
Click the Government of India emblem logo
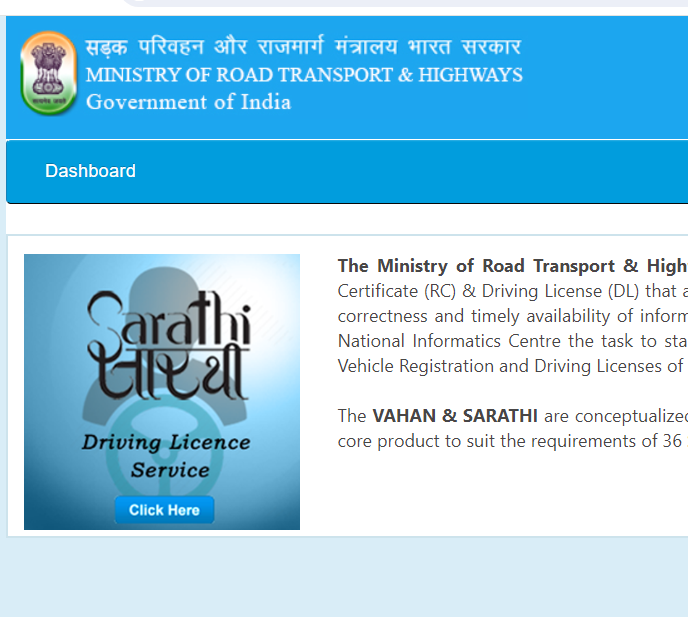click(x=49, y=73)
